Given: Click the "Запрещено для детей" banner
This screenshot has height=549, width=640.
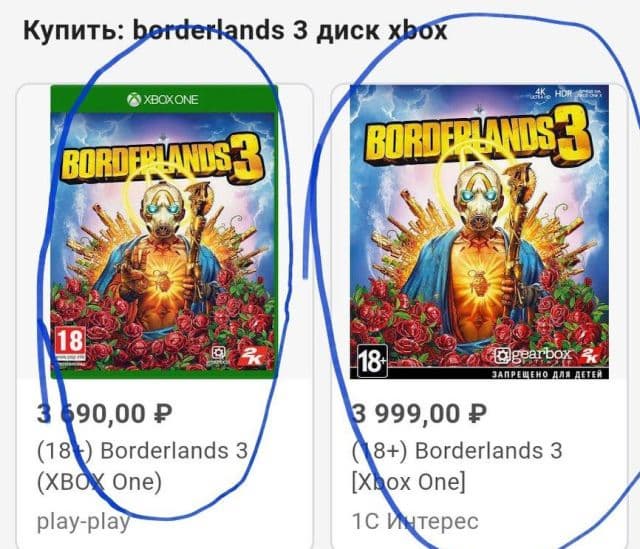Looking at the screenshot, I should click(x=547, y=374).
